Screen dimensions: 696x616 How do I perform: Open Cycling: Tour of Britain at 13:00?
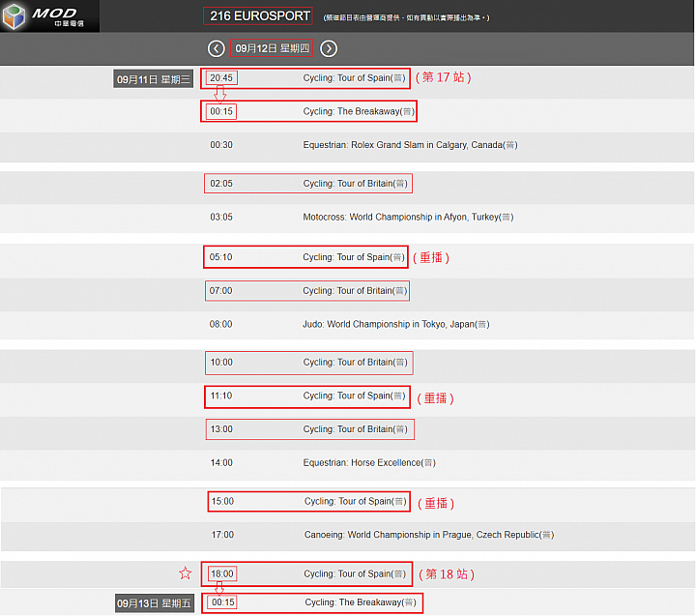[x=355, y=429]
